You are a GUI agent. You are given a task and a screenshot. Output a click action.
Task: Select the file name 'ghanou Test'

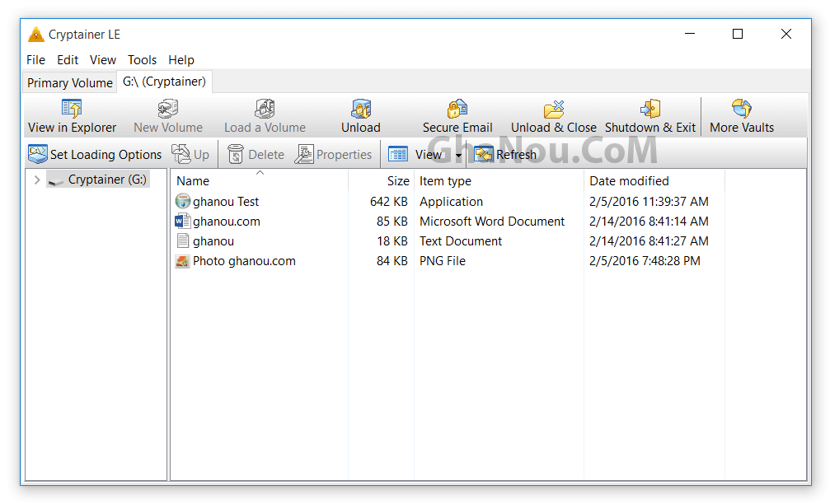pos(226,202)
